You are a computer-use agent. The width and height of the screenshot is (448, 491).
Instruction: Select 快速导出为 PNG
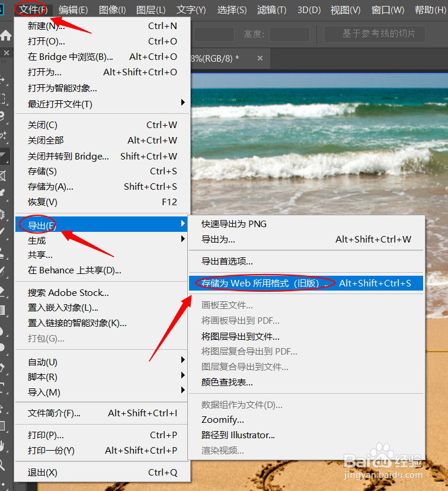(x=306, y=224)
